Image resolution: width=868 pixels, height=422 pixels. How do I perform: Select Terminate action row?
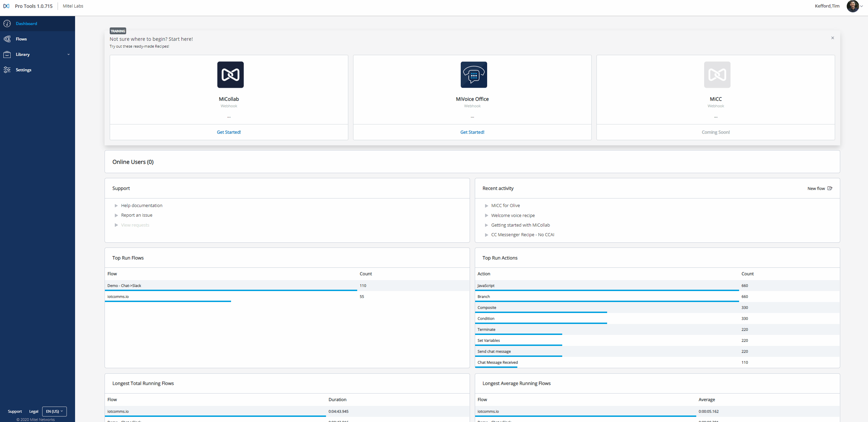657,329
